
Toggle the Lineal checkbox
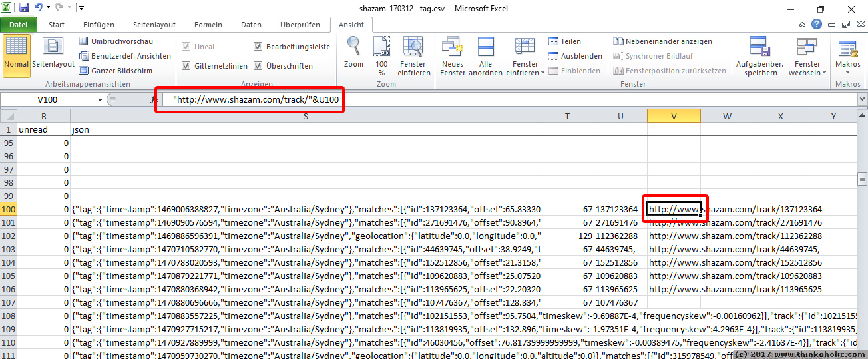186,47
